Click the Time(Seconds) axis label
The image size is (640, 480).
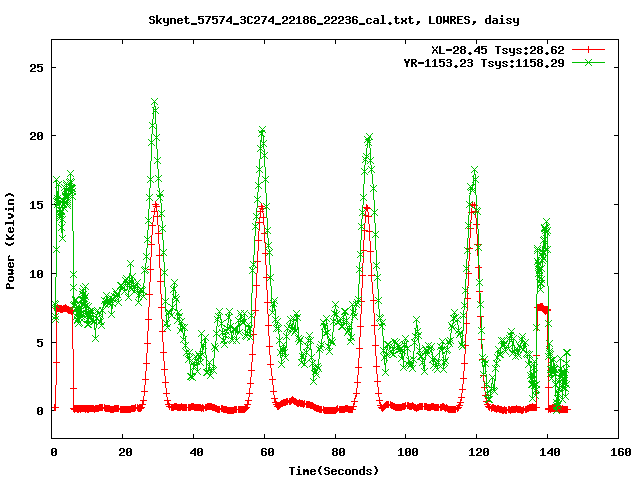(x=334, y=471)
